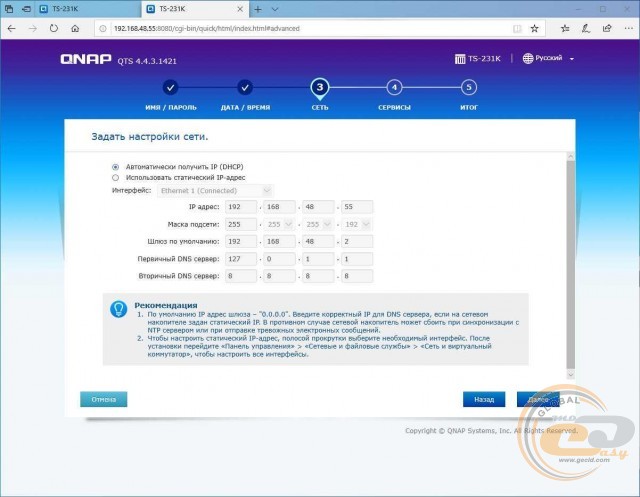
Task: Open the browser home page icon
Action: (75, 29)
